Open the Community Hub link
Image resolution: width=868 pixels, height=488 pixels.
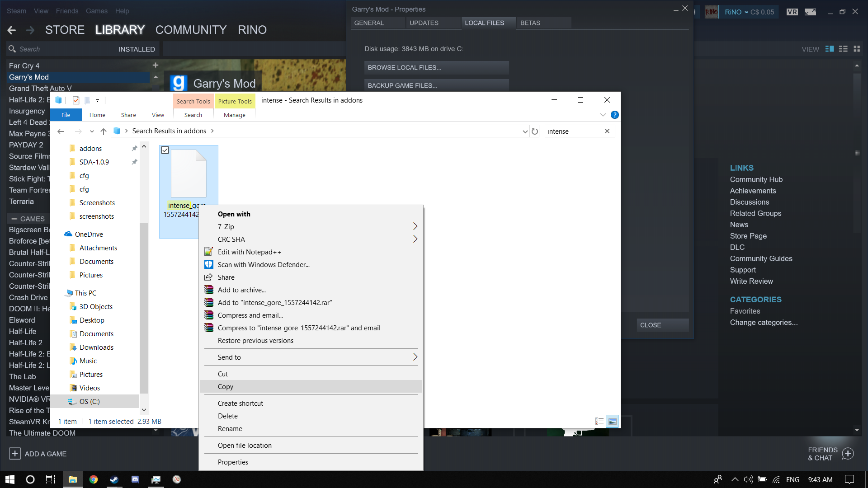tap(756, 179)
